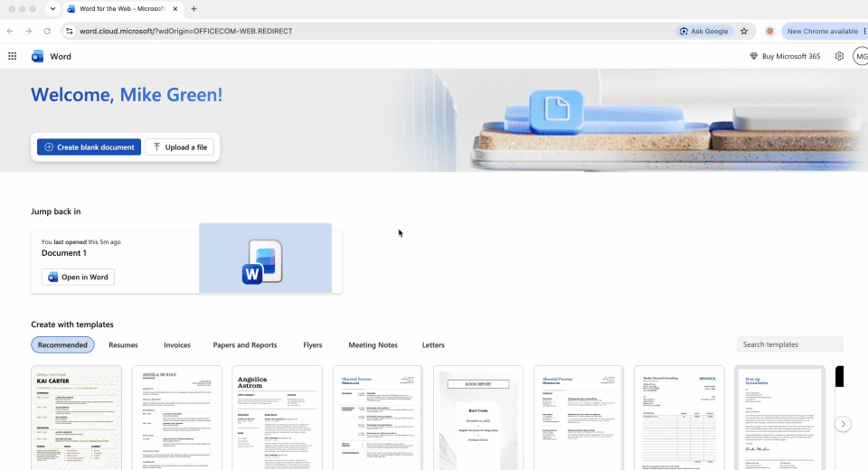
Task: Open the MG account profile avatar
Action: [x=861, y=56]
